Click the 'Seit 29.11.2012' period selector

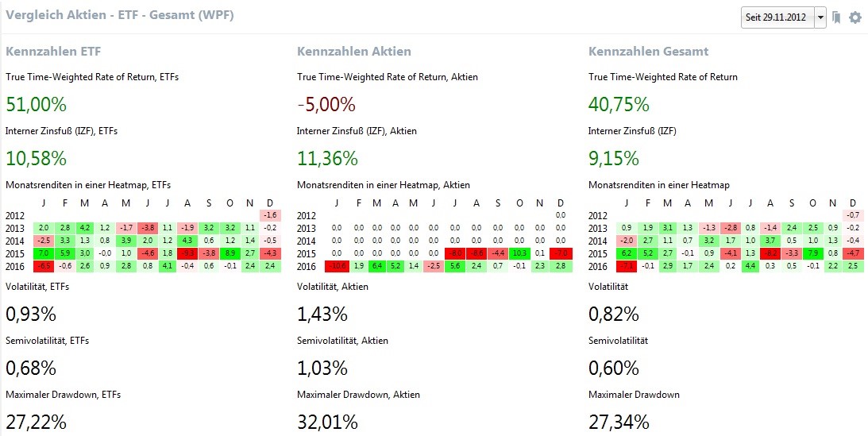click(777, 17)
